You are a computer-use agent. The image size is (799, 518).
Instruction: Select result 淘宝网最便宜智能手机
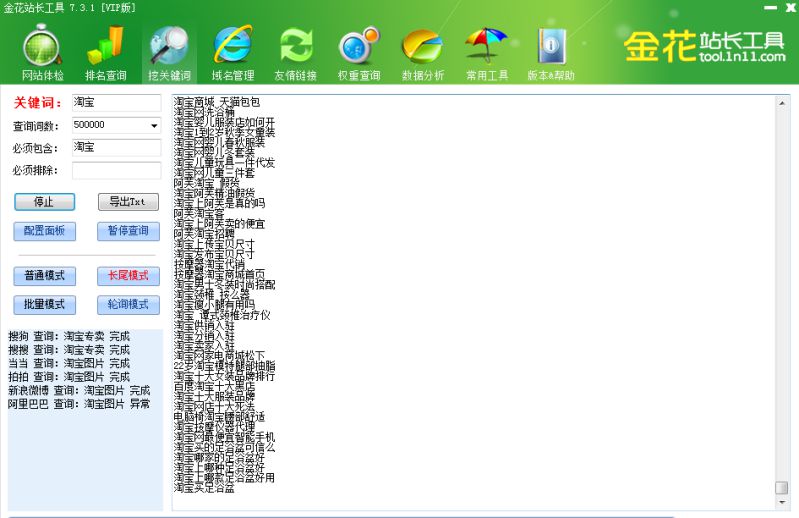click(224, 438)
